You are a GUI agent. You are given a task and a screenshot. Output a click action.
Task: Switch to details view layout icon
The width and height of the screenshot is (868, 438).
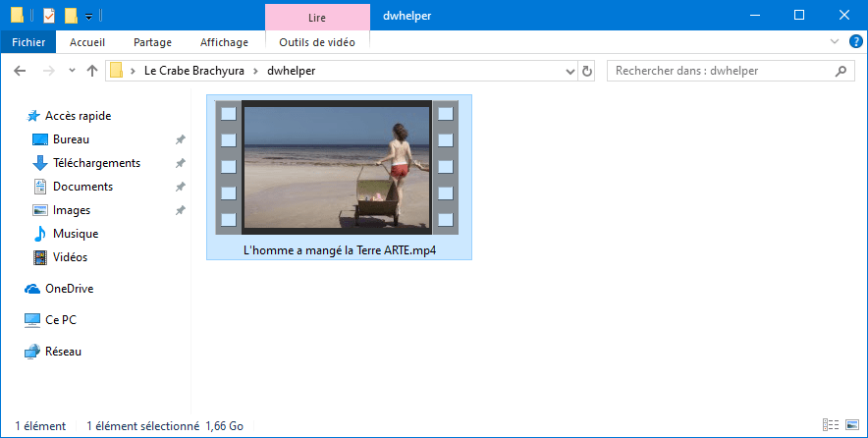831,424
